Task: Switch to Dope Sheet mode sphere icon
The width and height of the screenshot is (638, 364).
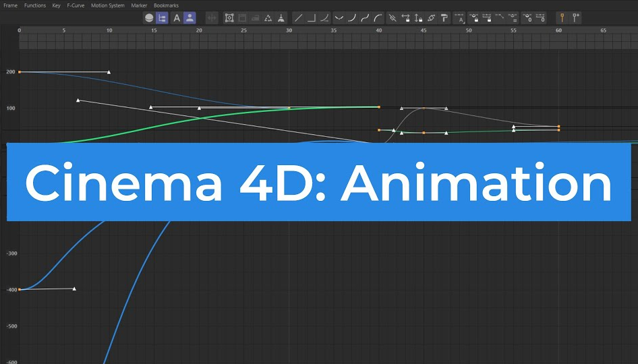Action: tap(149, 18)
